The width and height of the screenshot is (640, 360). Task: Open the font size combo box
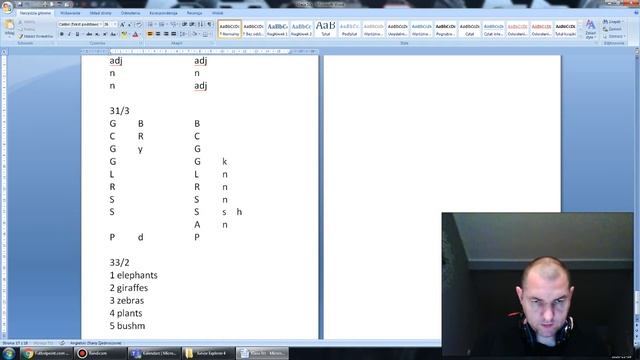point(110,24)
